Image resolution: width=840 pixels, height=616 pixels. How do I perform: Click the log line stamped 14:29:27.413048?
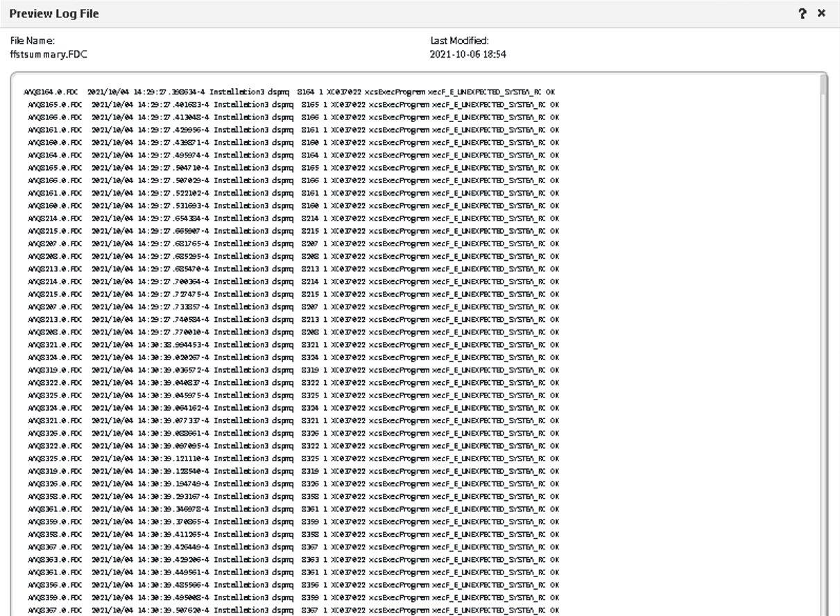(292, 117)
